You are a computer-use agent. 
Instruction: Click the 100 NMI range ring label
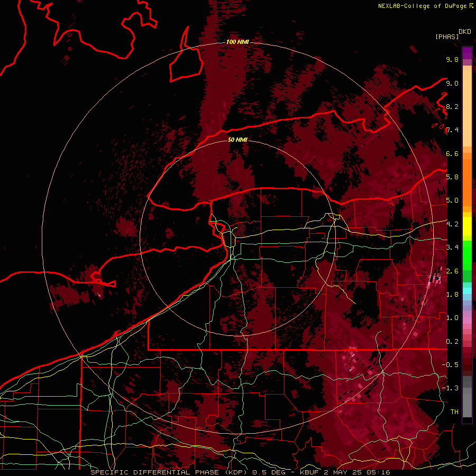(237, 42)
